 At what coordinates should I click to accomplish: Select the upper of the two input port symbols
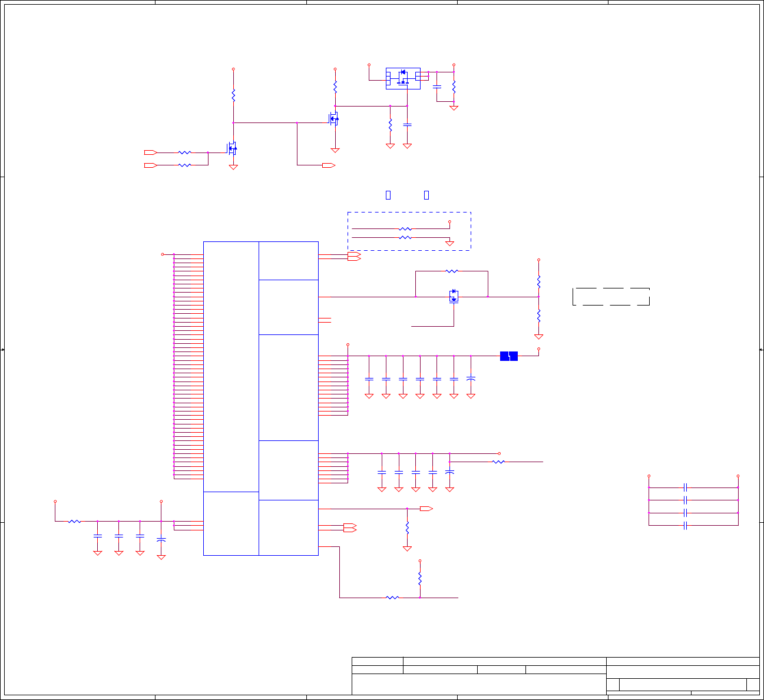[151, 152]
